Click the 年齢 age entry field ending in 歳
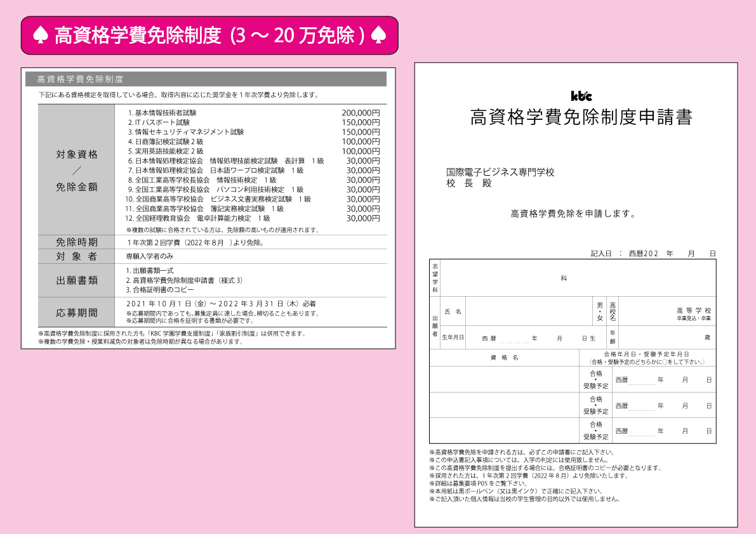 click(x=666, y=337)
